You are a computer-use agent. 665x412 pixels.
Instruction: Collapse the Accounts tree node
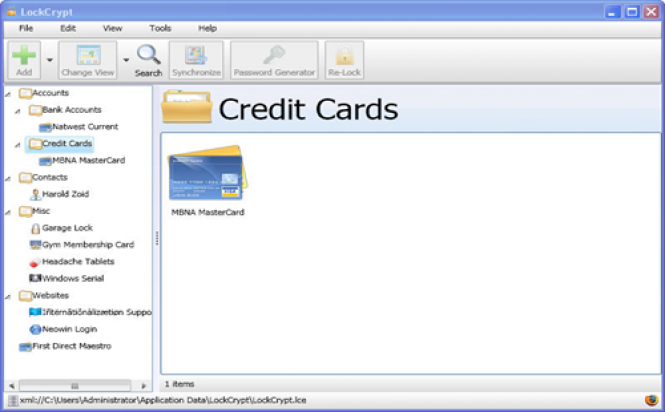9,93
